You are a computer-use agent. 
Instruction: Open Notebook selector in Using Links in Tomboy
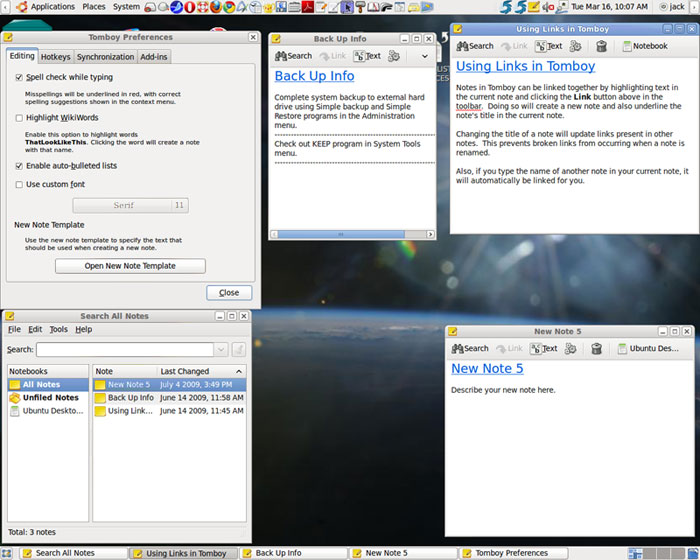[645, 46]
